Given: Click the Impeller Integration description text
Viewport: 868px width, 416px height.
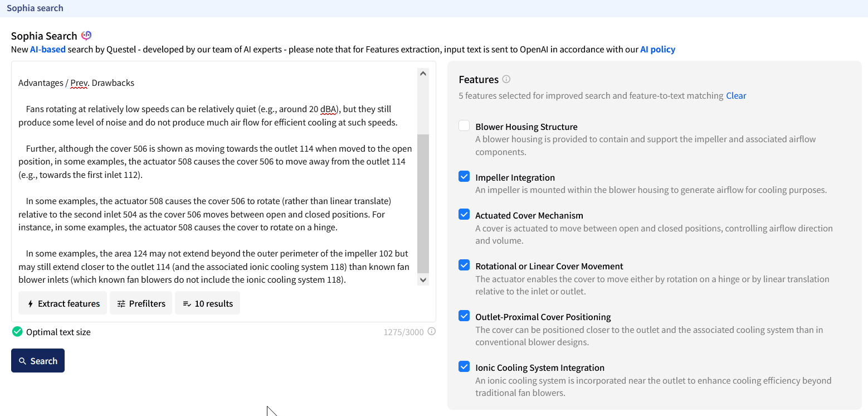Looking at the screenshot, I should 651,190.
